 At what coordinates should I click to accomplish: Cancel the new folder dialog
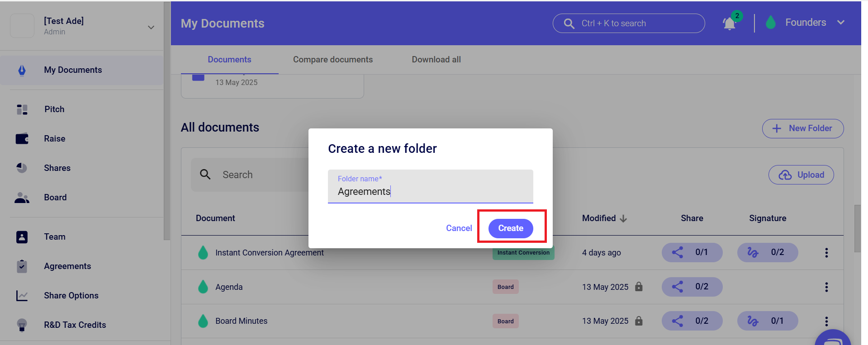[459, 228]
